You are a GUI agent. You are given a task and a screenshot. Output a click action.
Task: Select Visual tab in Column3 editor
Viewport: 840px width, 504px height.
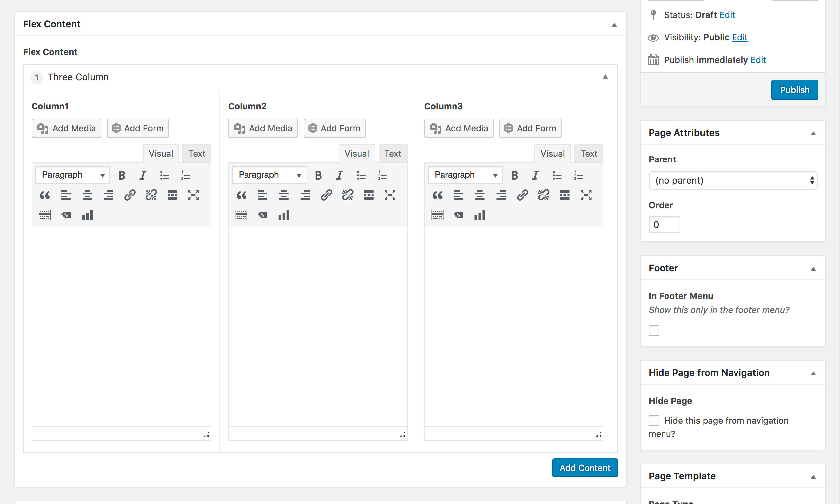point(552,154)
